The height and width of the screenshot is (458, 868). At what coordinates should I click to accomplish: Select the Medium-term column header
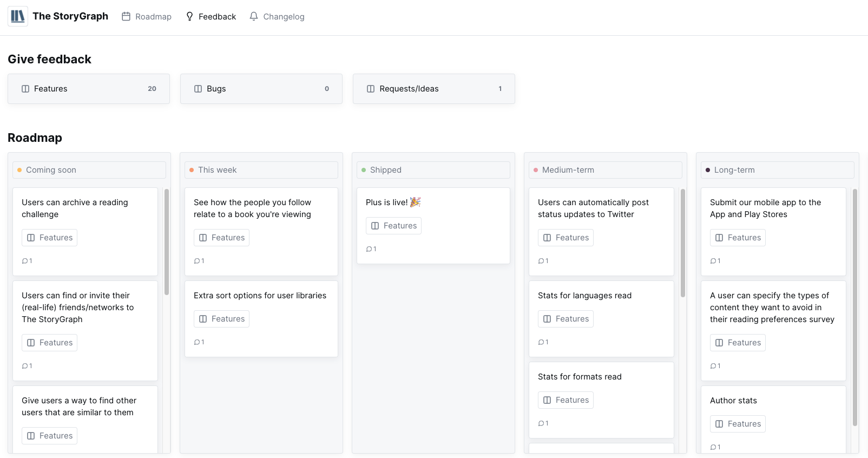[606, 170]
